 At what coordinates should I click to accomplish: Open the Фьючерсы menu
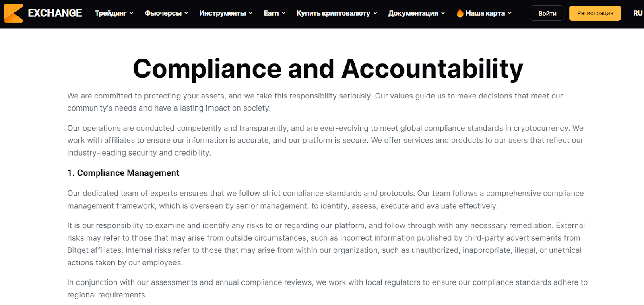point(163,13)
